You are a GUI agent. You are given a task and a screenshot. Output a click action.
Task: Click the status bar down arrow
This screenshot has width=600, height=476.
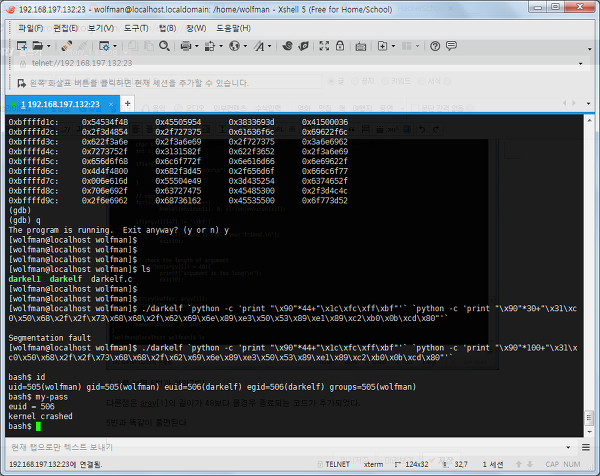pos(530,464)
